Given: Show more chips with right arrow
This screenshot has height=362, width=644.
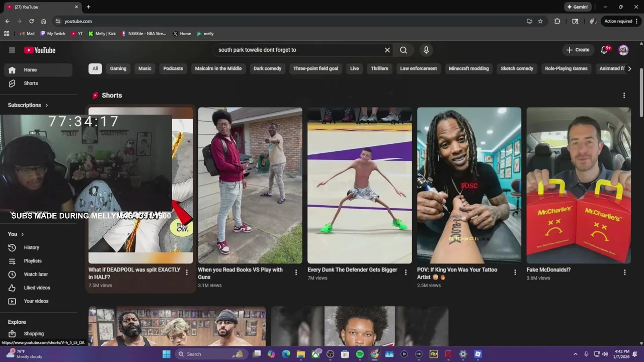Looking at the screenshot, I should tap(629, 68).
